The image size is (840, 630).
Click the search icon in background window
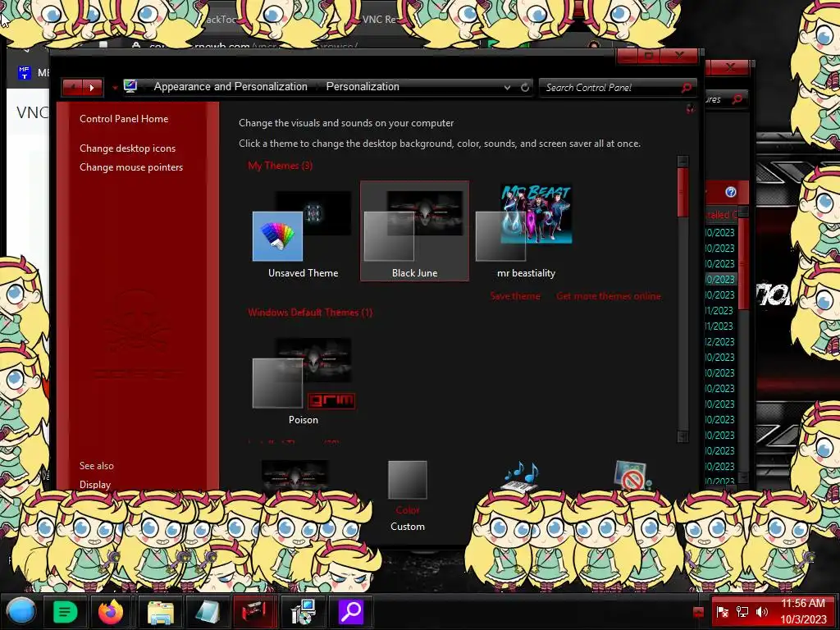[737, 99]
